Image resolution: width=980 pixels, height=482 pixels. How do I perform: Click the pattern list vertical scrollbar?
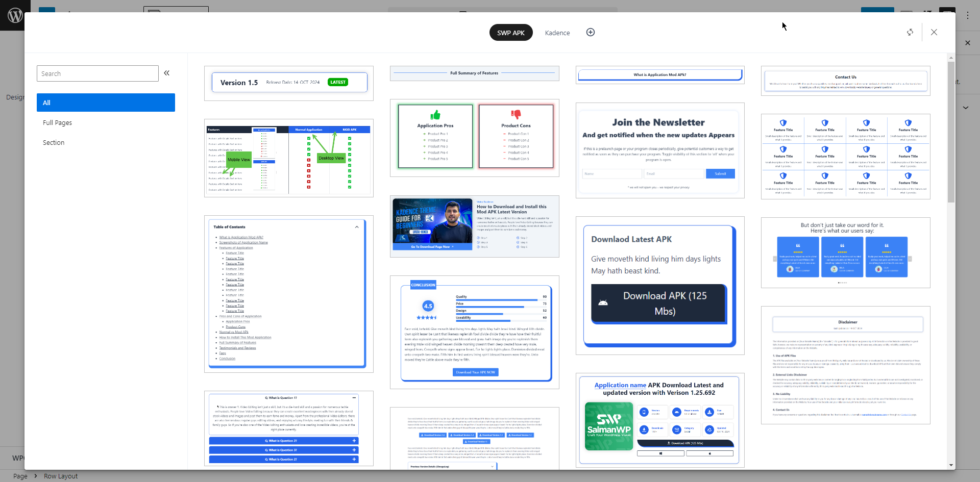pos(951,133)
